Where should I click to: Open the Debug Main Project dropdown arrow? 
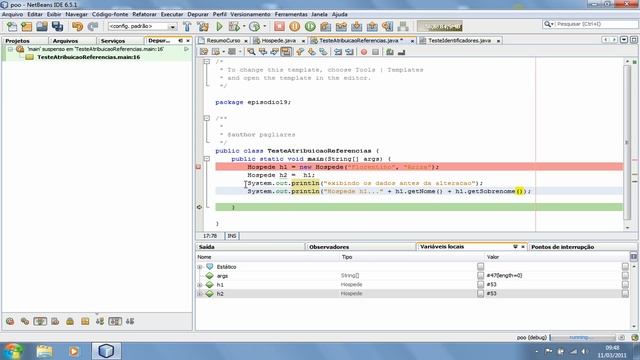(x=244, y=27)
